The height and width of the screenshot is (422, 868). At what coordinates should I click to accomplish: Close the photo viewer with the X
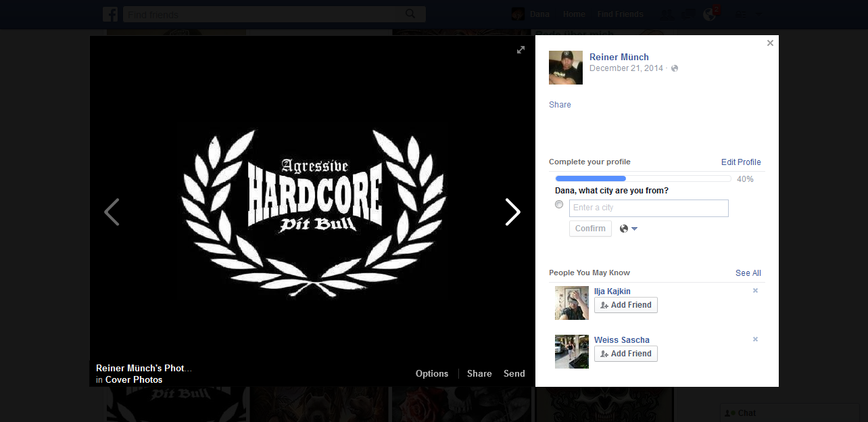[770, 43]
